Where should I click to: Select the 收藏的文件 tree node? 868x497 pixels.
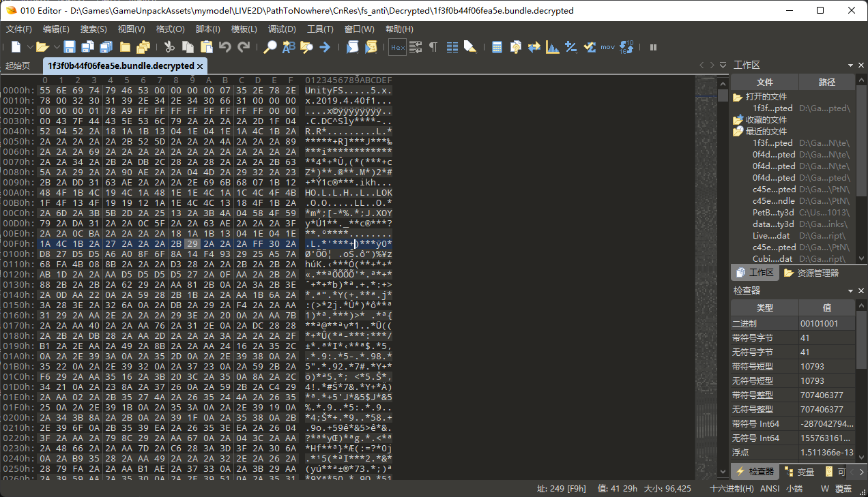click(766, 120)
